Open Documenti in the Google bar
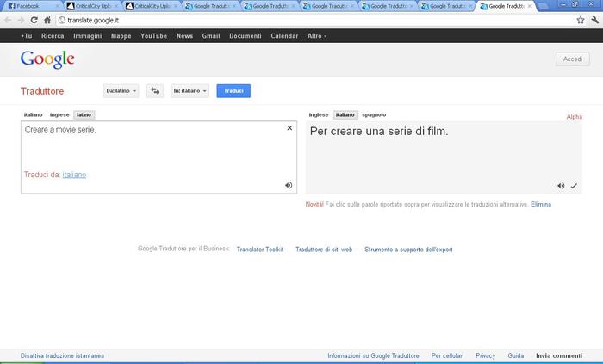603x364 pixels. [246, 35]
